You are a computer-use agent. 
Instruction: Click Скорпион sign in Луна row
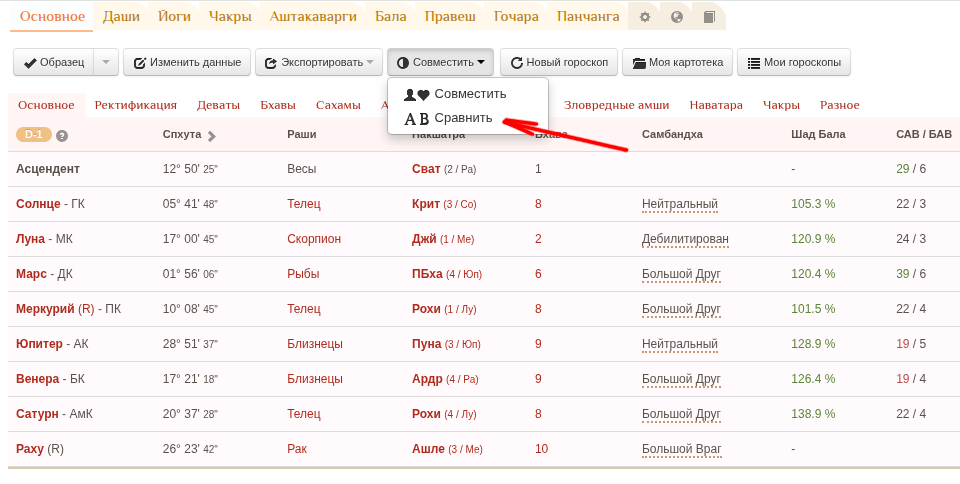pos(314,239)
